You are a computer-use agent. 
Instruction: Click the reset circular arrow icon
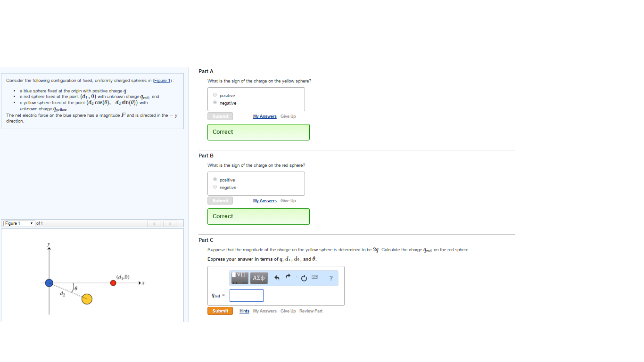click(x=303, y=278)
